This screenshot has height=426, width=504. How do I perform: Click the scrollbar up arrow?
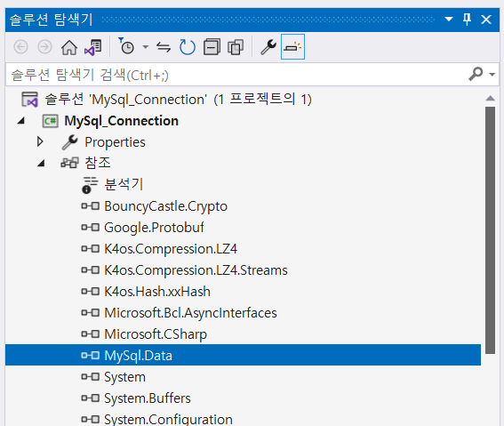tap(490, 98)
